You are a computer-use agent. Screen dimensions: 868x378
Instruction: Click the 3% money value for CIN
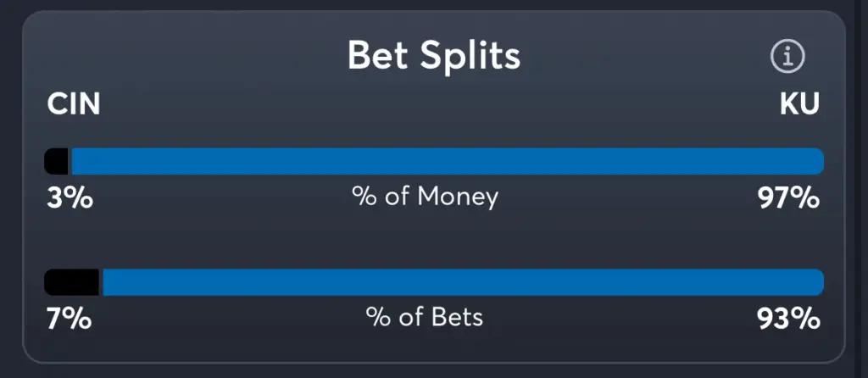[x=70, y=198]
